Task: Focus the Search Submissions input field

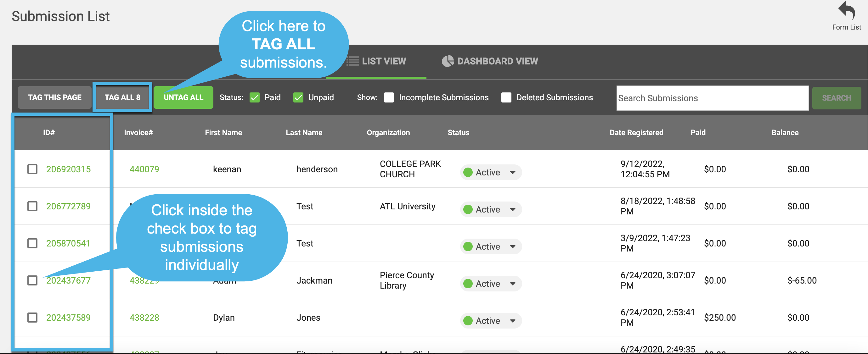Action: (x=712, y=98)
